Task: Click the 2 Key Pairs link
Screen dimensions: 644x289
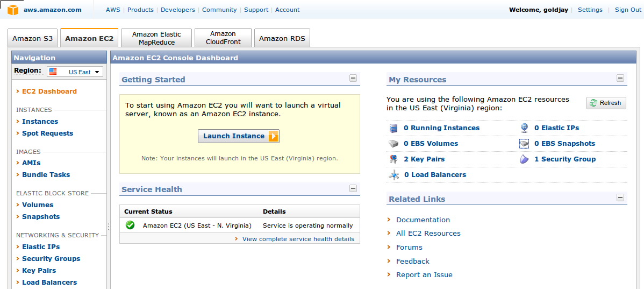Action: click(424, 159)
